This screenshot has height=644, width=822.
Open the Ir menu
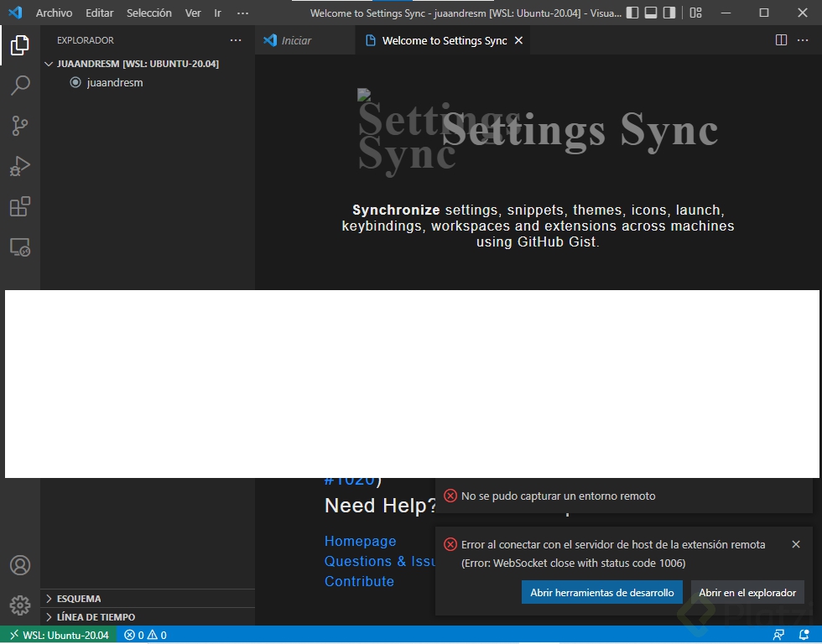217,13
